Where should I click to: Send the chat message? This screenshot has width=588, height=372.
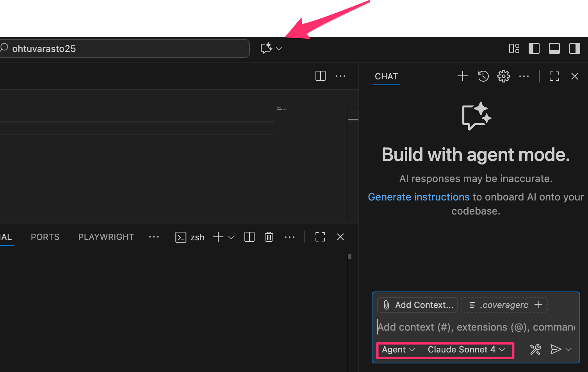(x=555, y=349)
